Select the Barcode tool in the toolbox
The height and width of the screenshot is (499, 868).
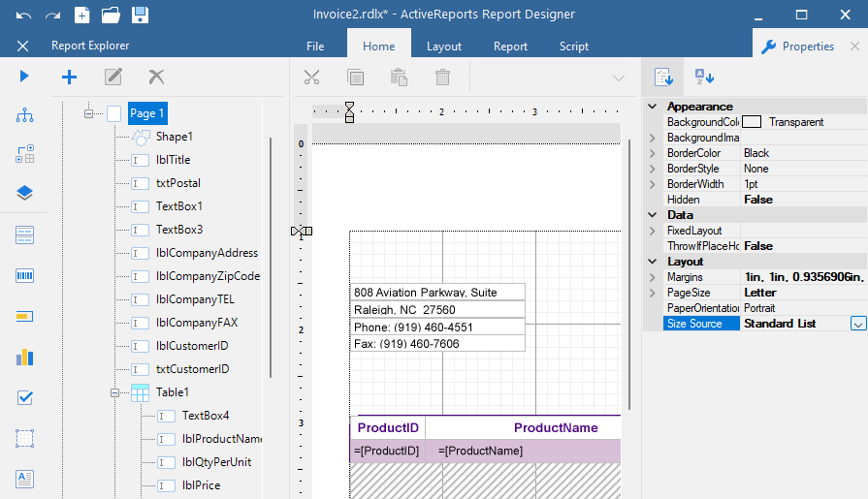pos(24,275)
